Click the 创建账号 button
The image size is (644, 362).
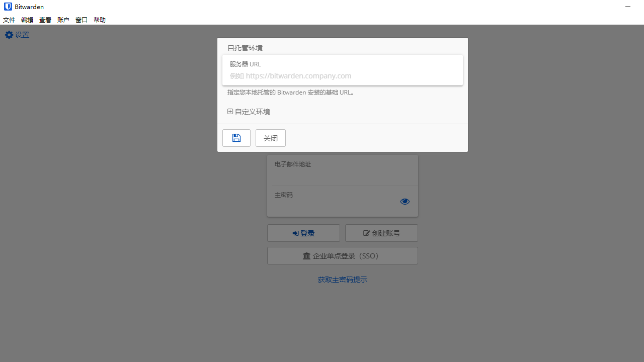point(381,233)
